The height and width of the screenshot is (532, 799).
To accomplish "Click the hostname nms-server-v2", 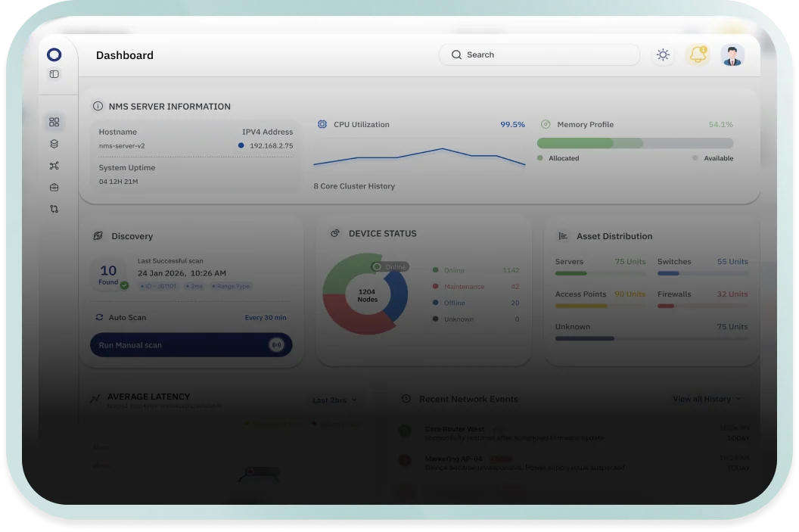I will click(x=122, y=146).
